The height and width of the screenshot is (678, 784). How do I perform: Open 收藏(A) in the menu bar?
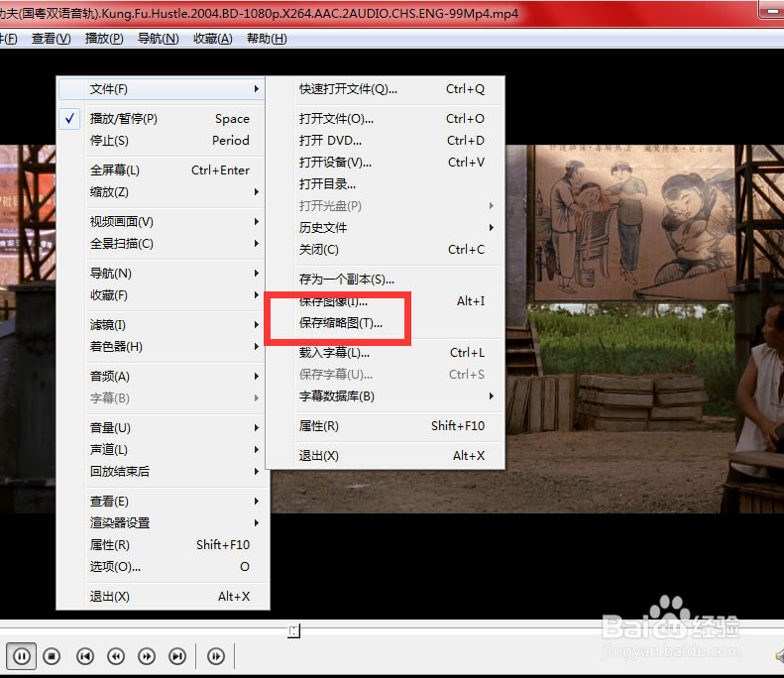(212, 39)
